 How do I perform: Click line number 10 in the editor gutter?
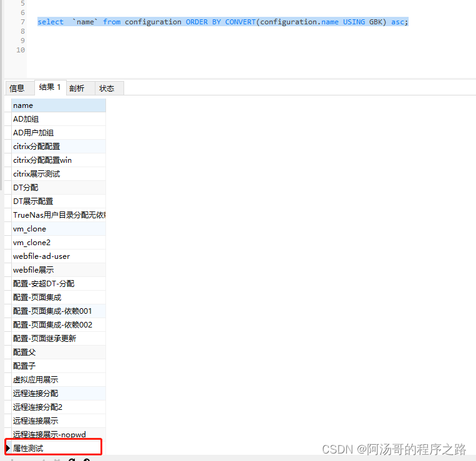click(x=21, y=50)
